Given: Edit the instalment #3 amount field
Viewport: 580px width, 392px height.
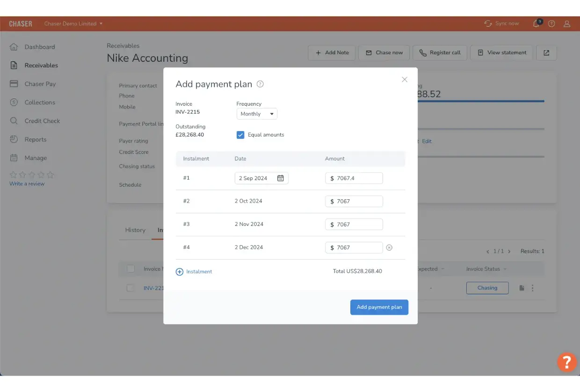Looking at the screenshot, I should [x=354, y=225].
